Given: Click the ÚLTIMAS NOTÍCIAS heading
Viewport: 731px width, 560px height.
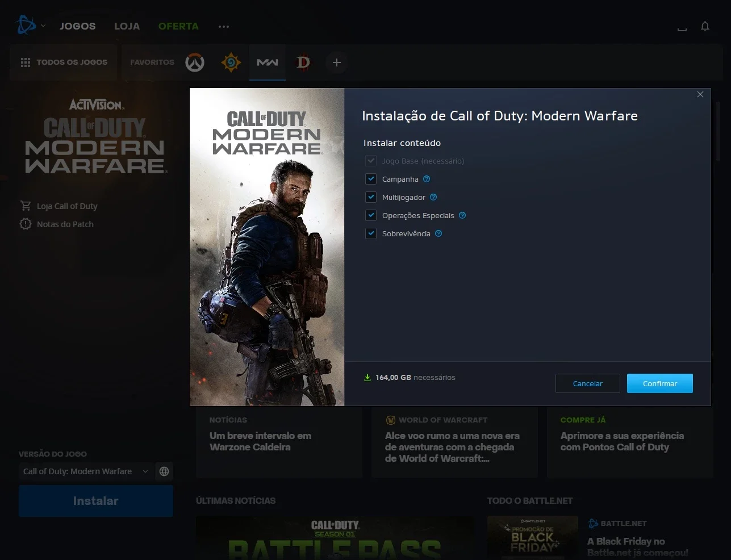Looking at the screenshot, I should pyautogui.click(x=236, y=501).
